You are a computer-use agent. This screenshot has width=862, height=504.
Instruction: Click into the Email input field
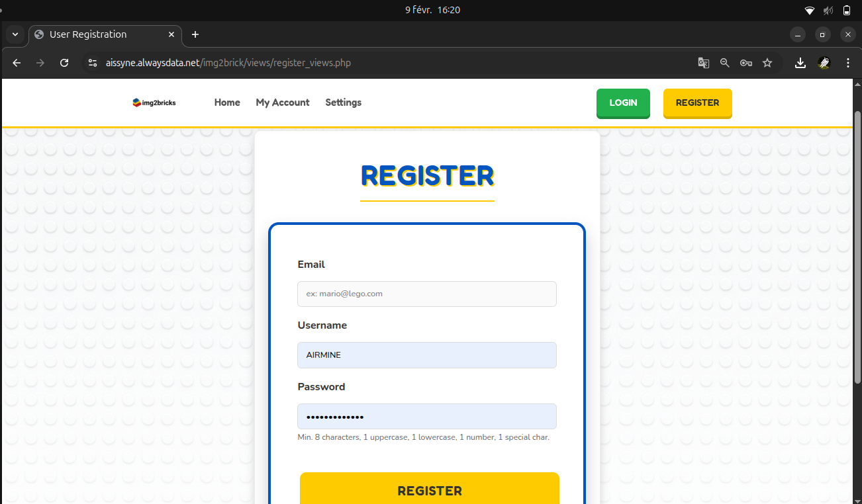427,294
